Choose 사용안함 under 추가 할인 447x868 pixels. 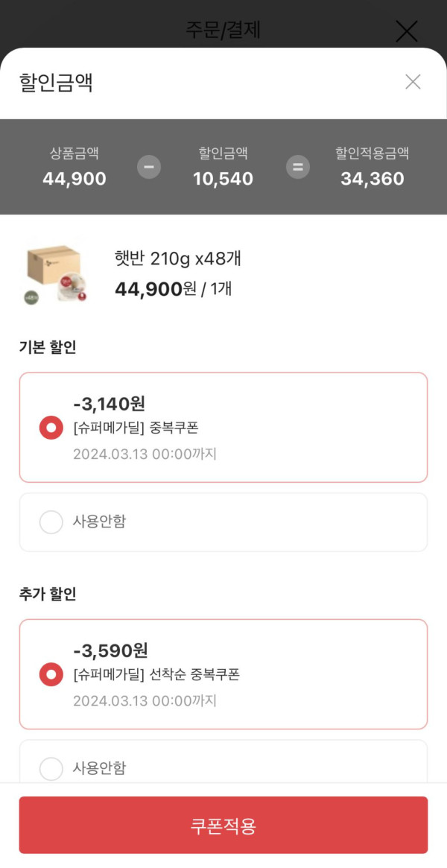51,768
